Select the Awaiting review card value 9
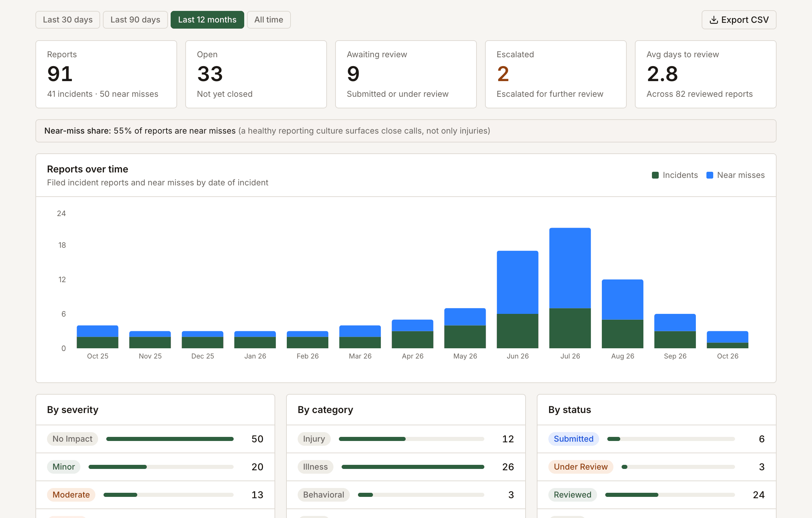Screen dimensions: 812x518 click(x=353, y=74)
